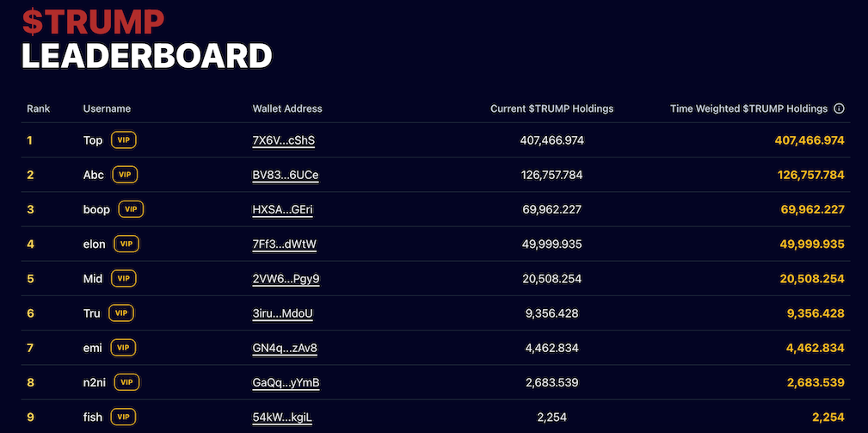Click the VIP badge beside elon
Image resolution: width=868 pixels, height=433 pixels.
(x=126, y=244)
